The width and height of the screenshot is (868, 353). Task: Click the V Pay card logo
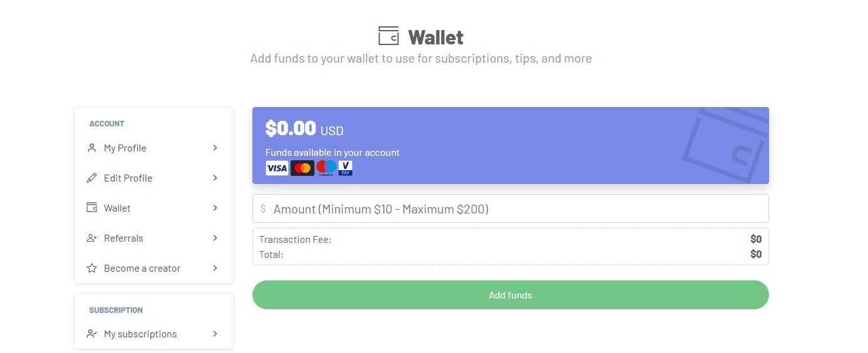(346, 168)
